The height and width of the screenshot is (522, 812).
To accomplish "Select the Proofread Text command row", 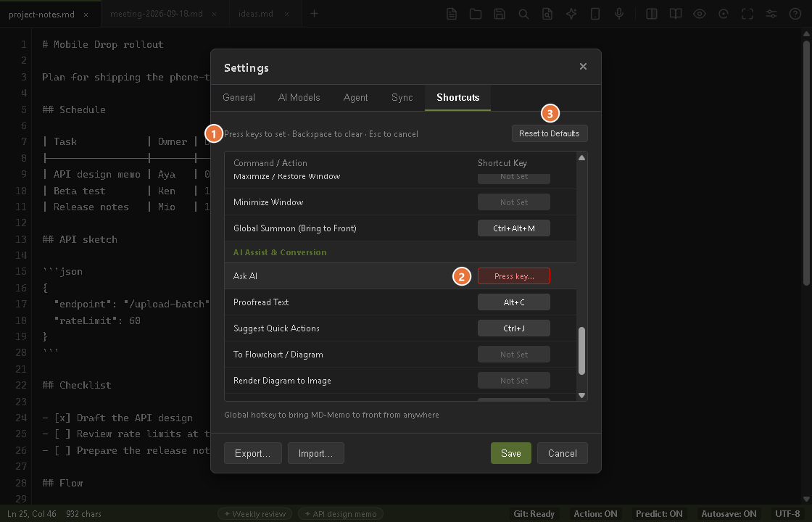I will pos(400,302).
